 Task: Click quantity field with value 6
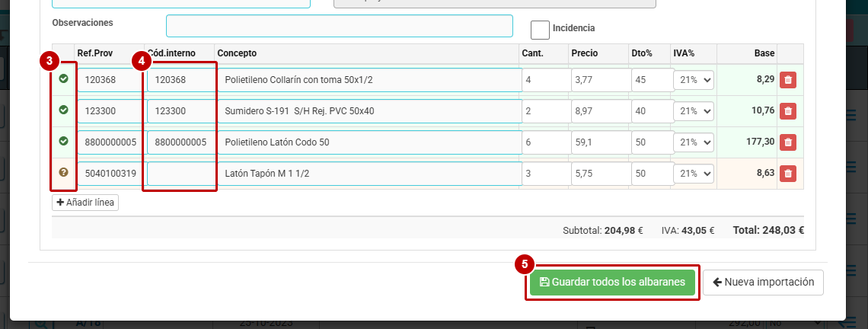(546, 142)
